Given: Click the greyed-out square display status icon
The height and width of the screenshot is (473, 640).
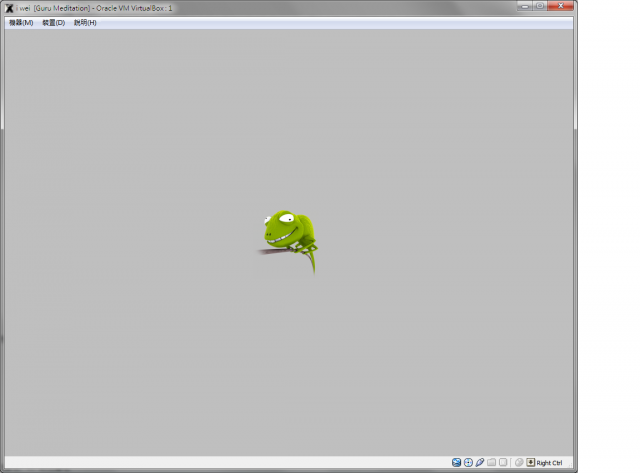Looking at the screenshot, I should [503, 462].
